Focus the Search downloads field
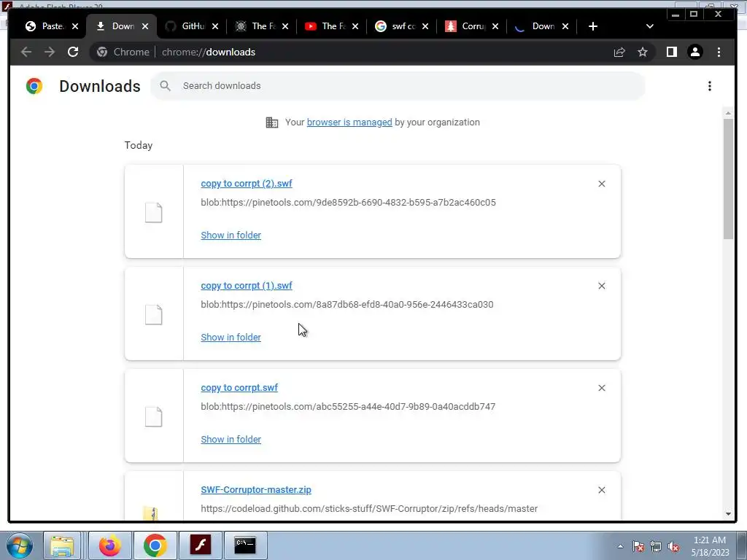Screen dimensions: 747x560 click(398, 86)
